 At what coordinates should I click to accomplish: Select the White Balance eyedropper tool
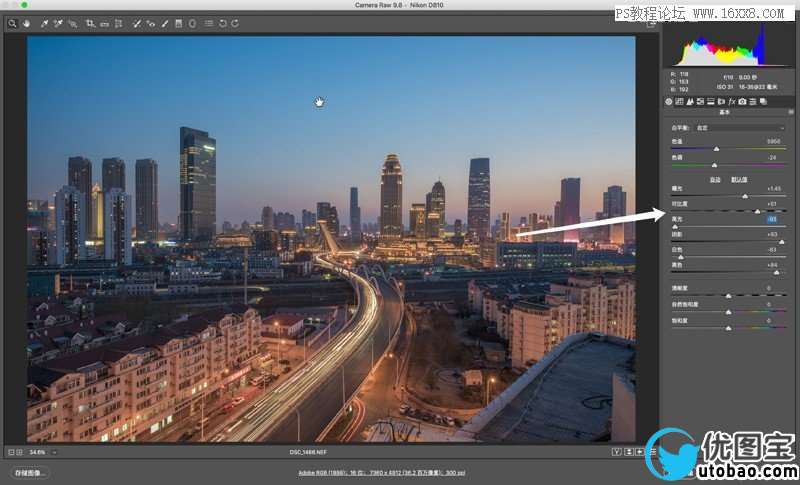pyautogui.click(x=43, y=23)
